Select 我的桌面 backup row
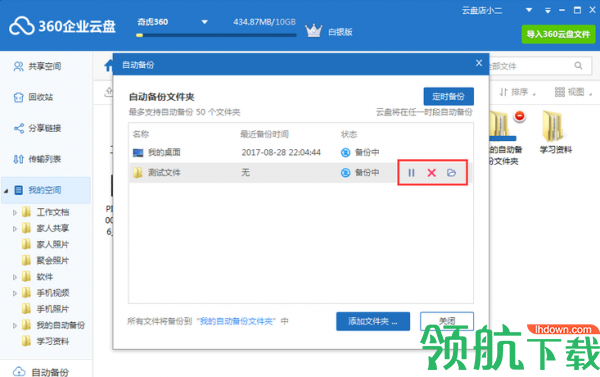600x377 pixels. 300,153
